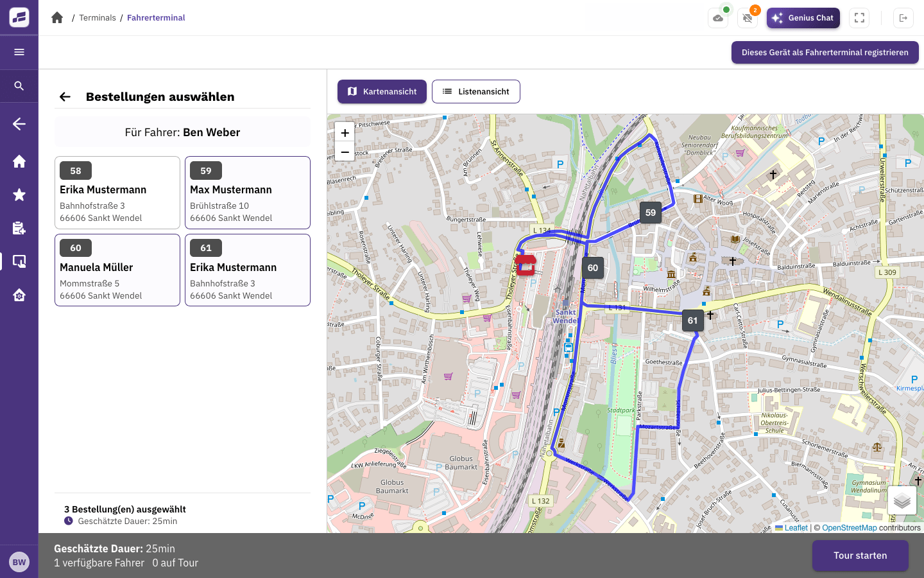The height and width of the screenshot is (578, 924).
Task: Click Dieses Gerät als Fahrerterminal registrieren
Action: click(825, 53)
